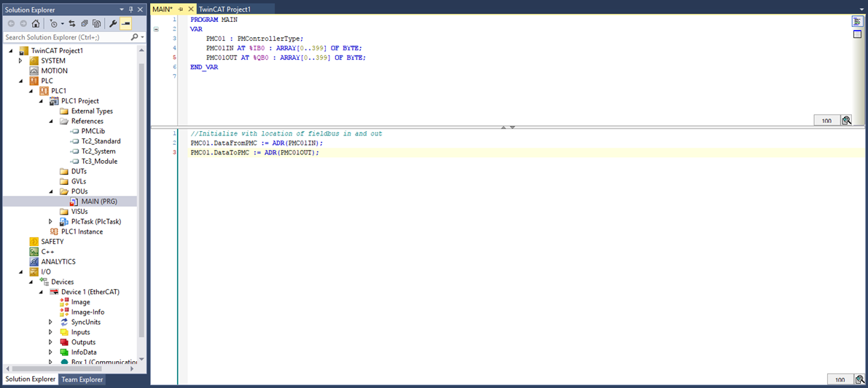This screenshot has width=868, height=388.
Task: Click the Collapse All icon in Solution Explorer
Action: 85,23
